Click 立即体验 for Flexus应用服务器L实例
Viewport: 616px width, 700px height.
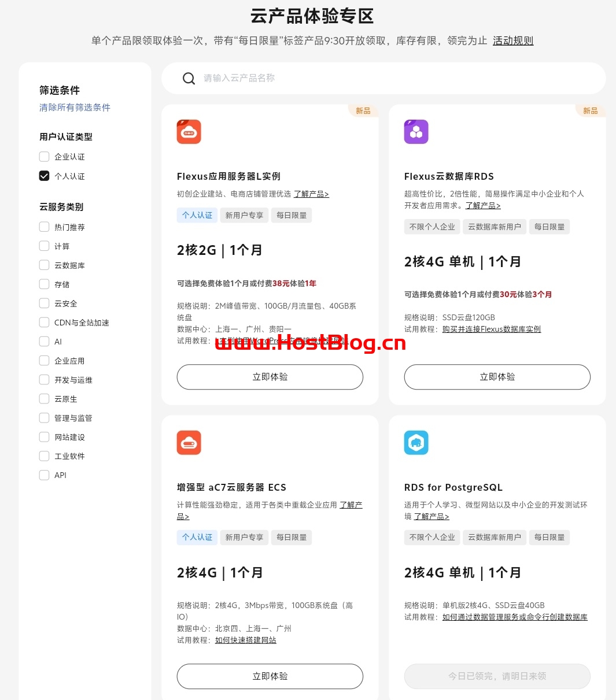(x=270, y=377)
